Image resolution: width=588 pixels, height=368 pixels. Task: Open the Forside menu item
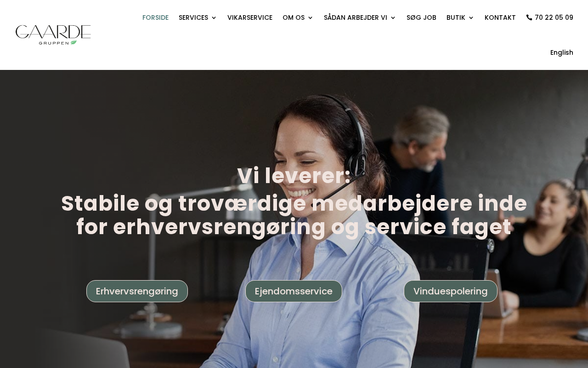(155, 17)
